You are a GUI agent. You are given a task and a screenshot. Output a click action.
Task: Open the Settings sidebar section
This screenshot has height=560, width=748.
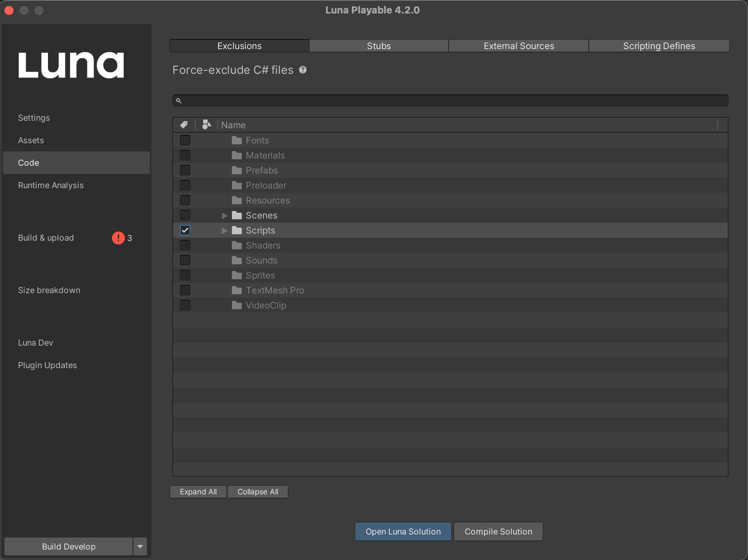click(76, 118)
